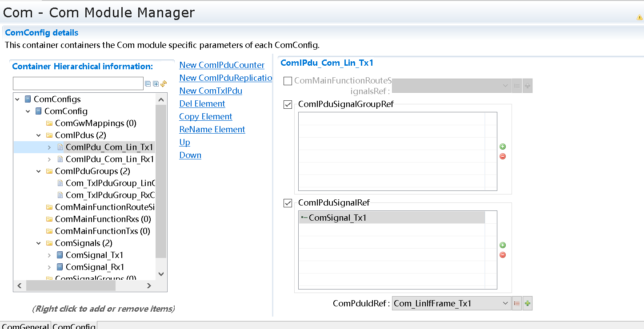This screenshot has height=329, width=644.
Task: Expand ComIPdu_Com_Lin_Rx1 tree node
Action: pyautogui.click(x=49, y=159)
